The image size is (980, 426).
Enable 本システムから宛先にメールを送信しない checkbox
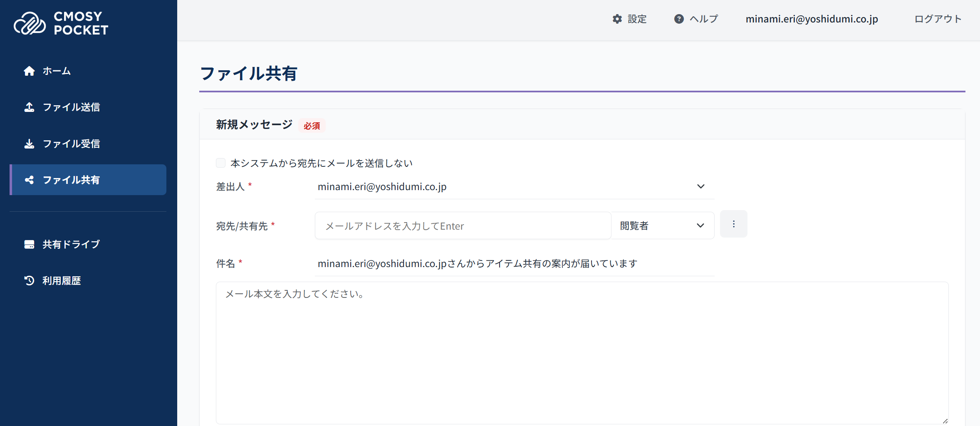point(221,163)
